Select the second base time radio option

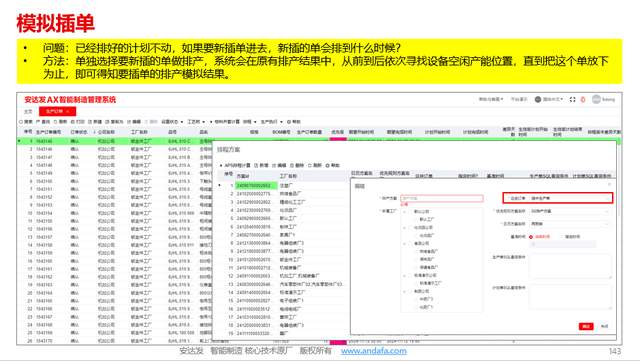[562, 237]
